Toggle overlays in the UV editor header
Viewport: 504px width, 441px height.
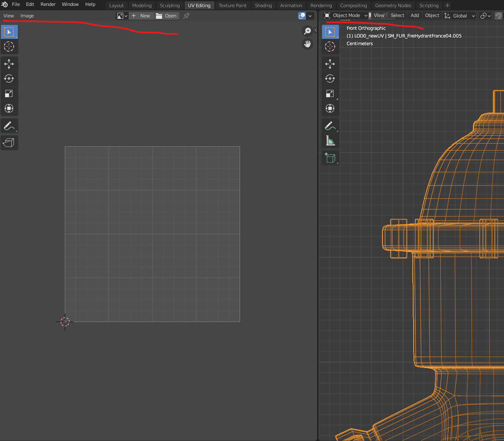(x=302, y=16)
